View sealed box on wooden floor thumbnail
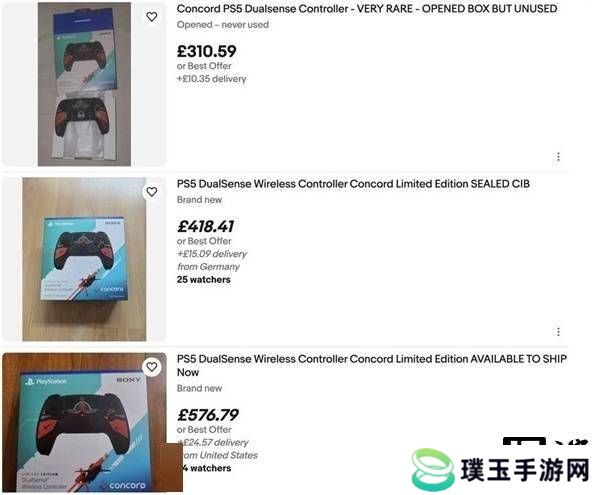Image resolution: width=600 pixels, height=495 pixels. coord(84,259)
